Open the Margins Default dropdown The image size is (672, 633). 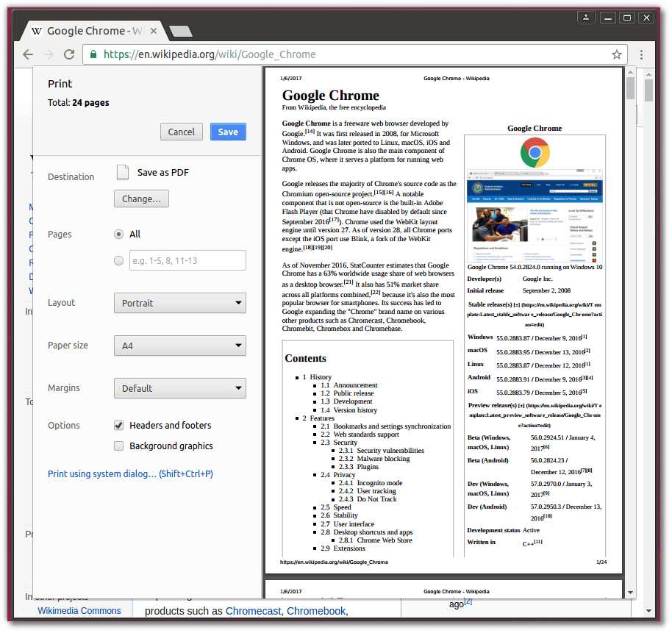(x=180, y=388)
